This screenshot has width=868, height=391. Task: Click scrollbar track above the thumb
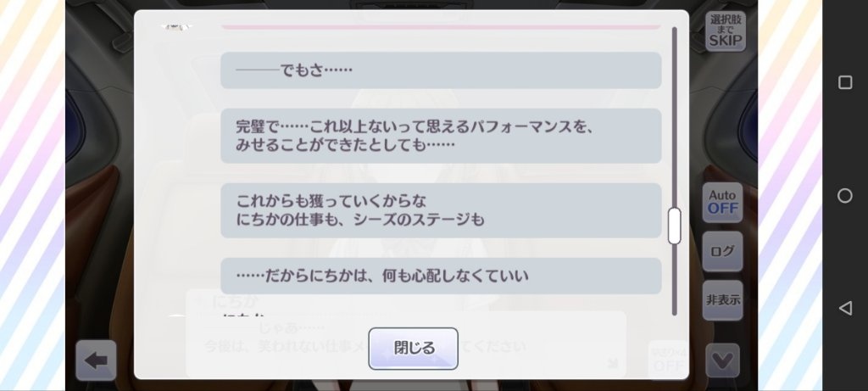click(674, 117)
